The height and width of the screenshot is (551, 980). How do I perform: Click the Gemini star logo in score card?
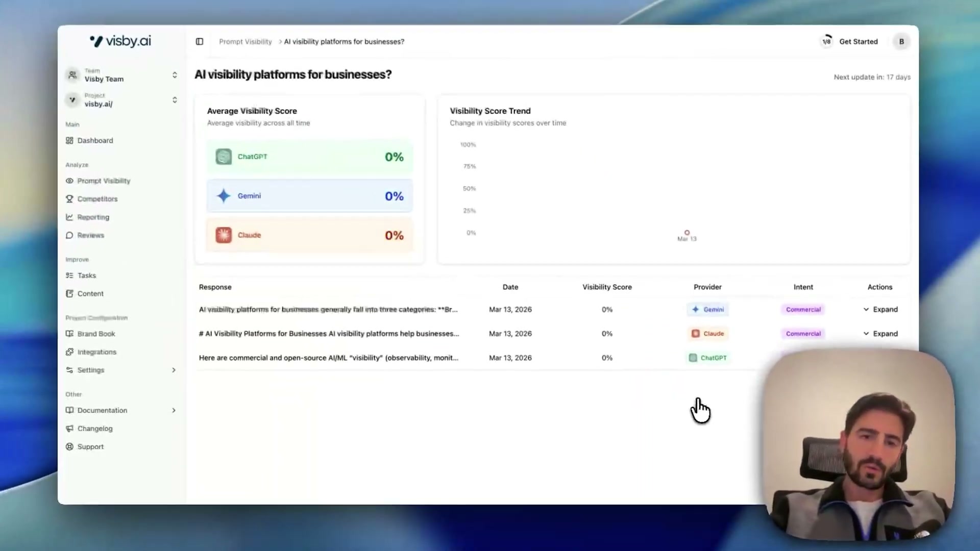click(x=224, y=196)
